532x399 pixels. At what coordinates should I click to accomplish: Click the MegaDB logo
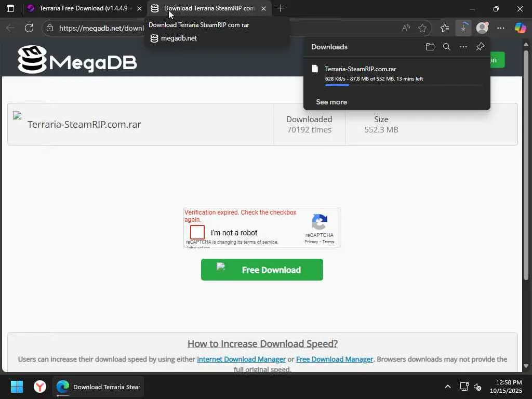point(77,60)
